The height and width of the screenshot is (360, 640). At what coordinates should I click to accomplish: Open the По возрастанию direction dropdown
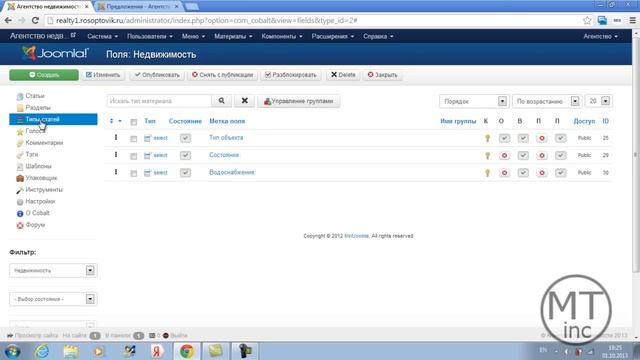tap(546, 101)
